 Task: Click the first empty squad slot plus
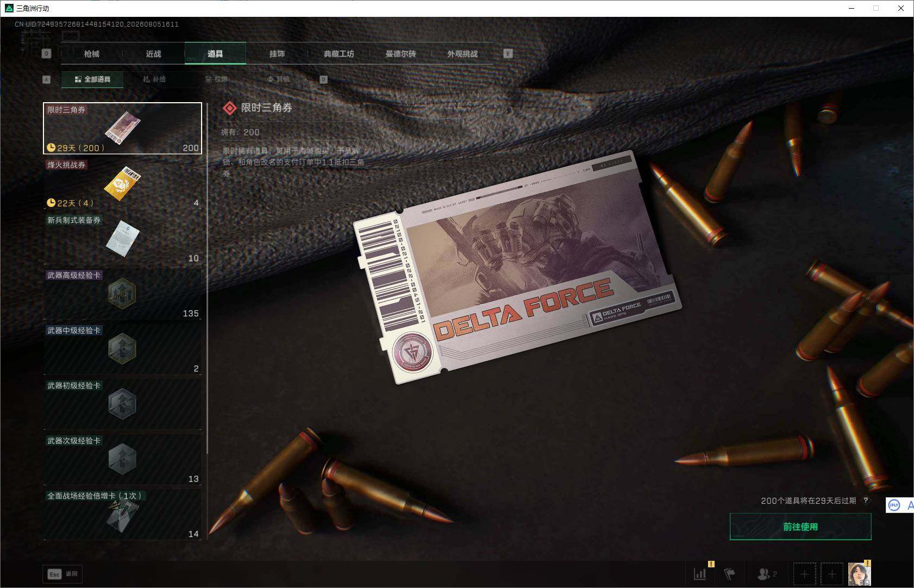pos(804,574)
